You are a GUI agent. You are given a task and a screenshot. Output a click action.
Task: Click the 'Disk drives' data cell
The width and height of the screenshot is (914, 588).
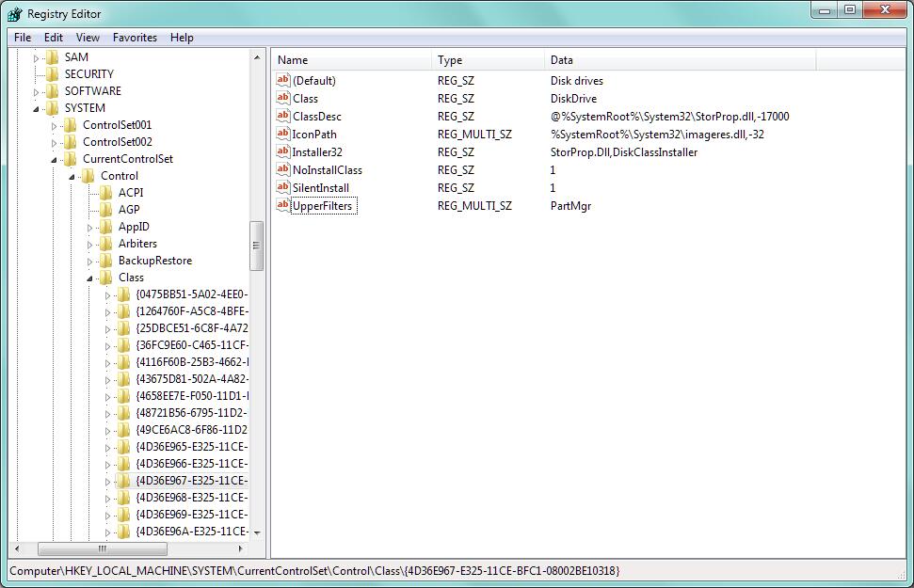[x=576, y=80]
